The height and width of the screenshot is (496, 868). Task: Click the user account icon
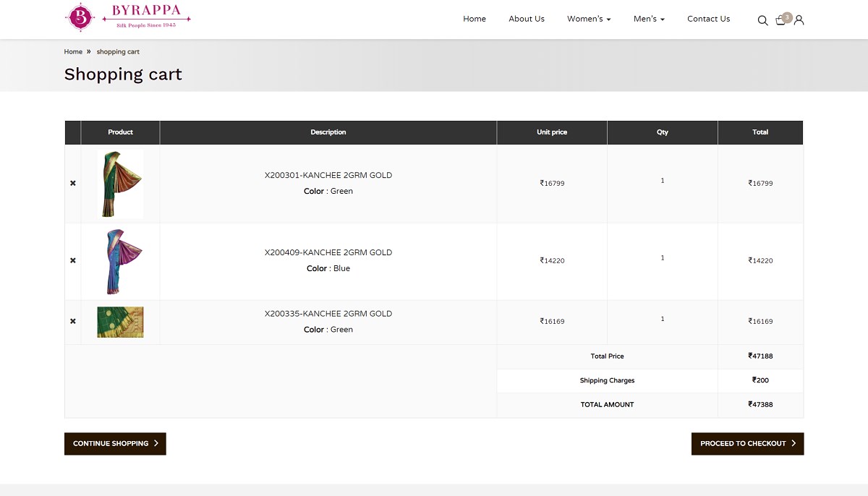(x=799, y=20)
